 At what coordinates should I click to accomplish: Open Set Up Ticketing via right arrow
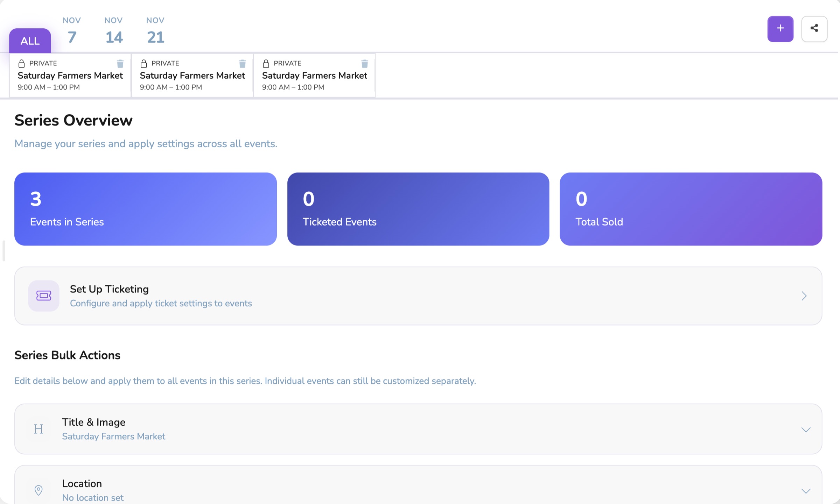(804, 296)
